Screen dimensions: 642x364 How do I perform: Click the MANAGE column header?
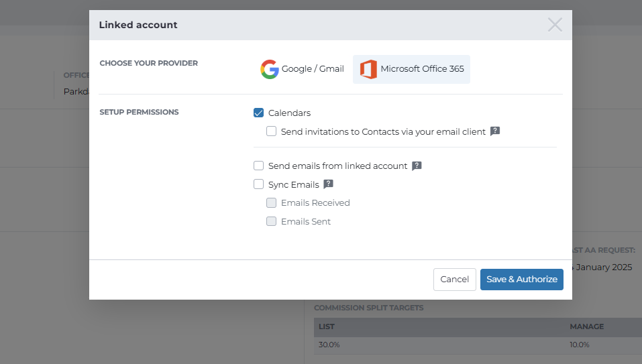587,326
